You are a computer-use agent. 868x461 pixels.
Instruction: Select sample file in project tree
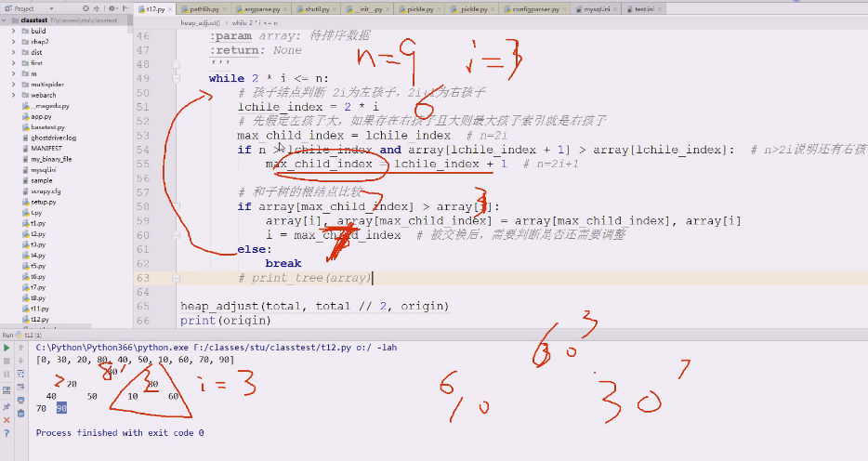[x=42, y=180]
